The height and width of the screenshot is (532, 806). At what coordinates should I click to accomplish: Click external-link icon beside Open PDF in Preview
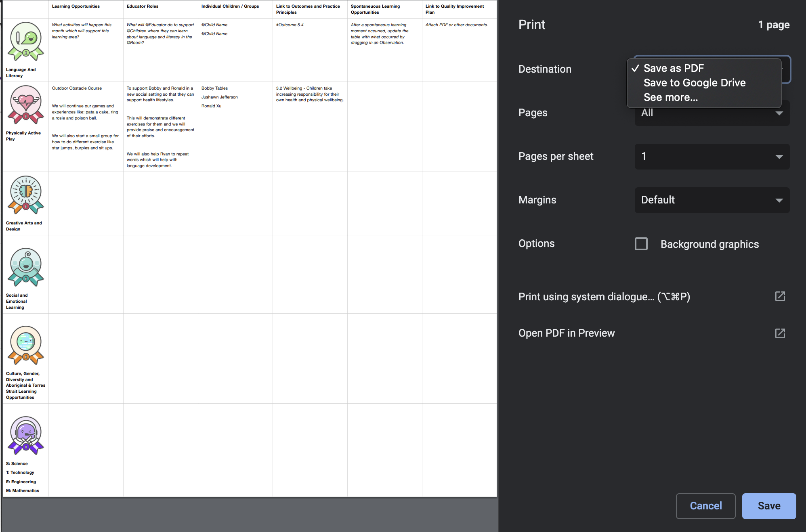780,333
